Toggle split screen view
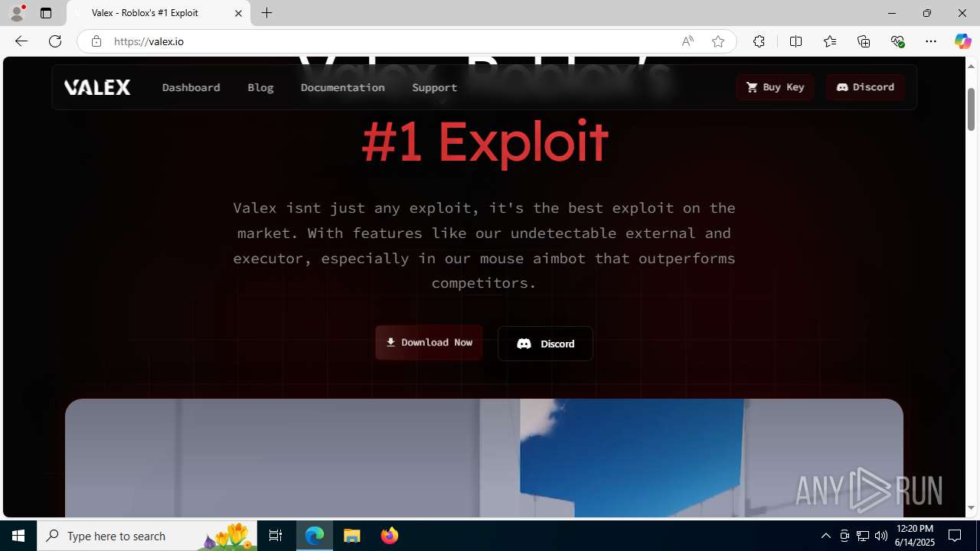Image resolution: width=980 pixels, height=551 pixels. click(795, 41)
